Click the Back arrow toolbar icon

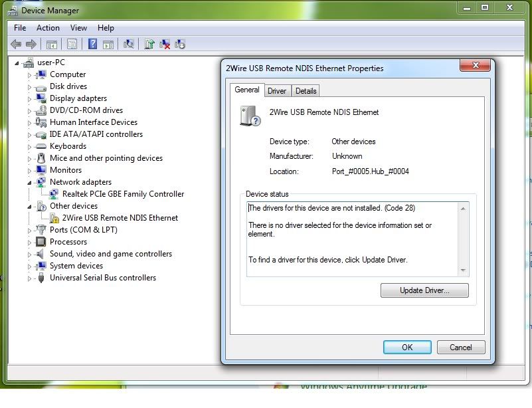tap(16, 44)
